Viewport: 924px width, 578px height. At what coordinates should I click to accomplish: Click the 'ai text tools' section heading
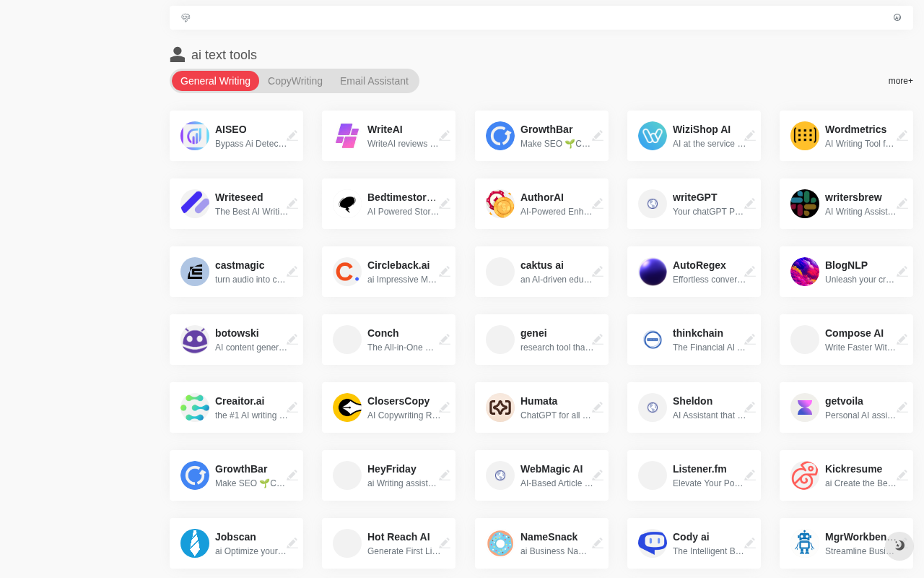[224, 55]
